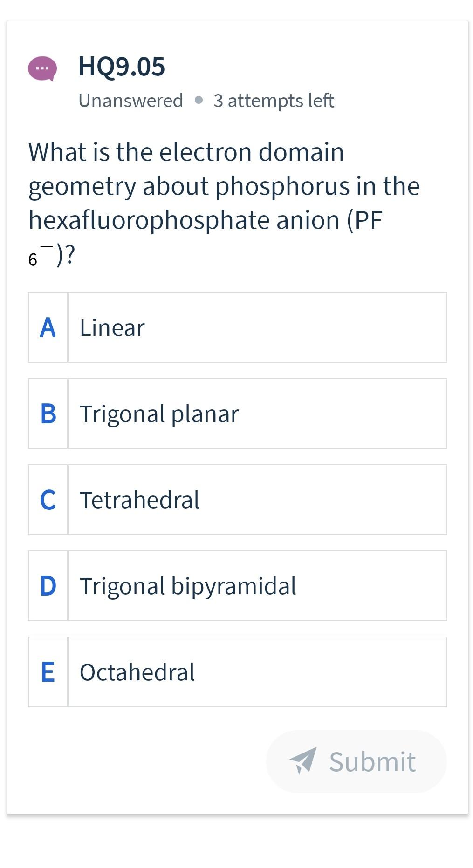The image size is (473, 868).
Task: Select answer letter E
Action: pyautogui.click(x=48, y=672)
